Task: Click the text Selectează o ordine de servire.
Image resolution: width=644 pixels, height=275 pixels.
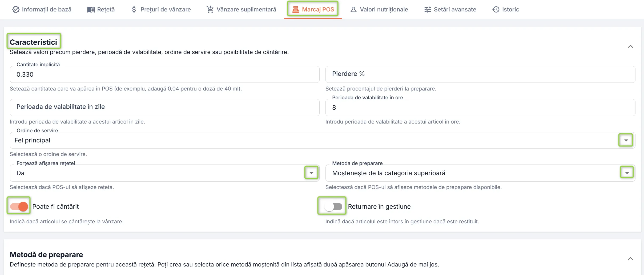Action: point(48,154)
